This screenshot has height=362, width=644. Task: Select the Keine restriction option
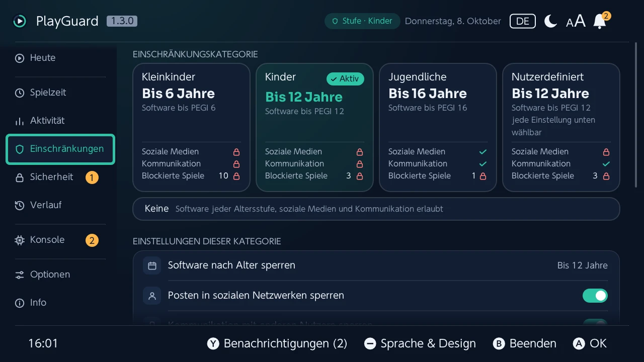click(x=376, y=209)
